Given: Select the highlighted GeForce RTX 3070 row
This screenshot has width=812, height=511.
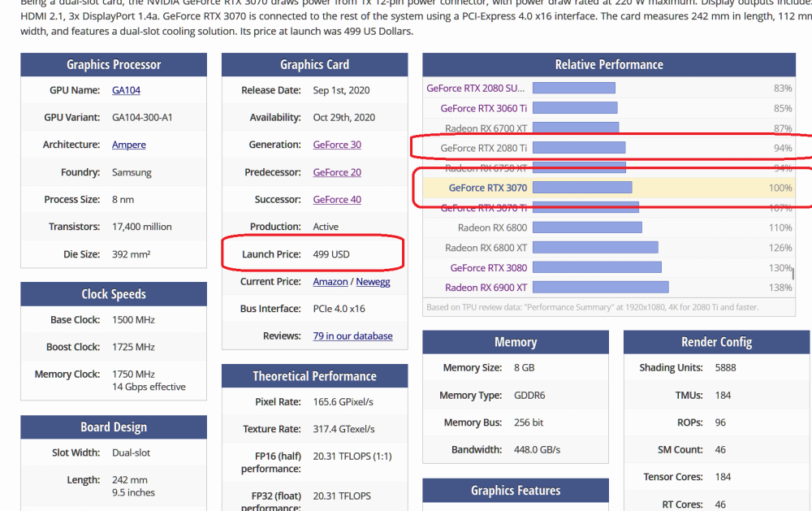Looking at the screenshot, I should [609, 188].
